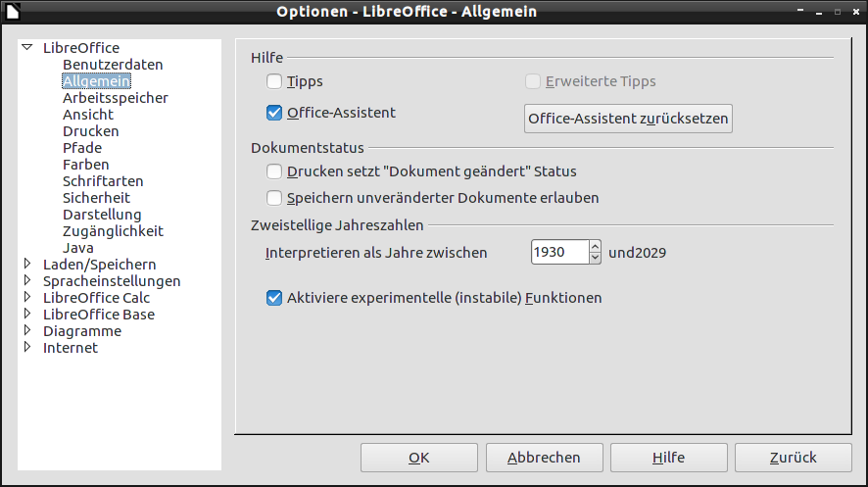Viewport: 868px width, 487px height.
Task: Open Hilfe from the bottom buttons
Action: [x=669, y=458]
